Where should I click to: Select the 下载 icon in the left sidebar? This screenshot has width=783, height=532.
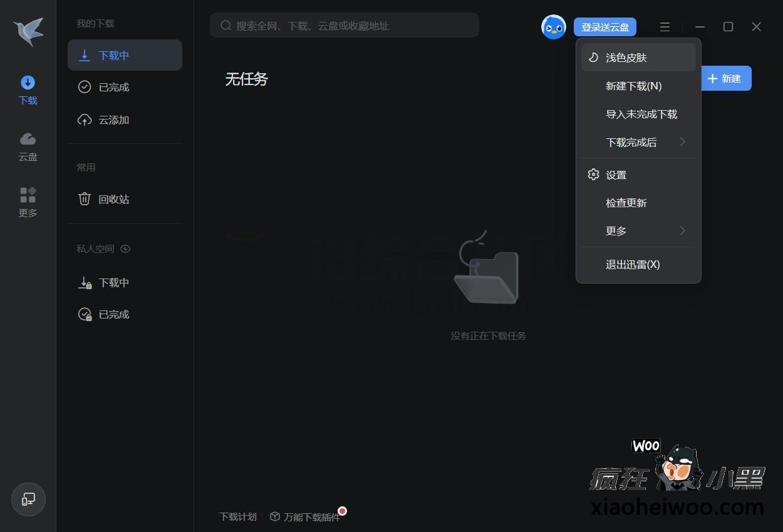tap(28, 90)
